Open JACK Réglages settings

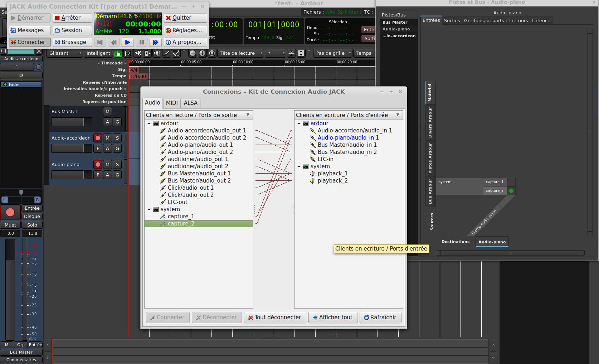click(x=185, y=30)
